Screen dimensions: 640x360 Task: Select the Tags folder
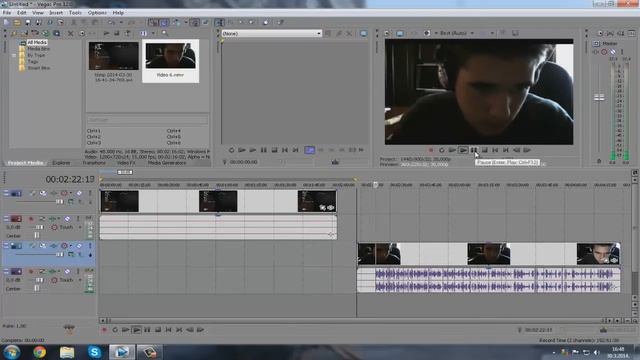coord(33,62)
